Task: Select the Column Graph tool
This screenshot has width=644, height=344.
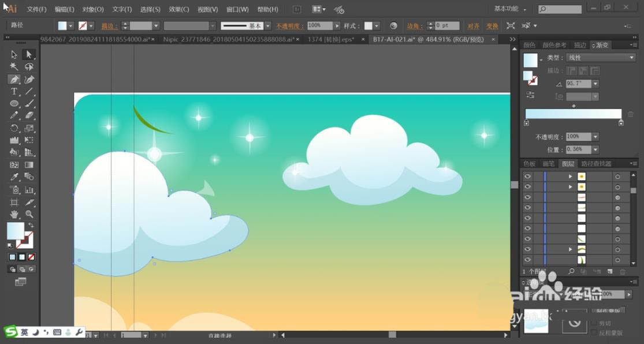Action: 29,190
